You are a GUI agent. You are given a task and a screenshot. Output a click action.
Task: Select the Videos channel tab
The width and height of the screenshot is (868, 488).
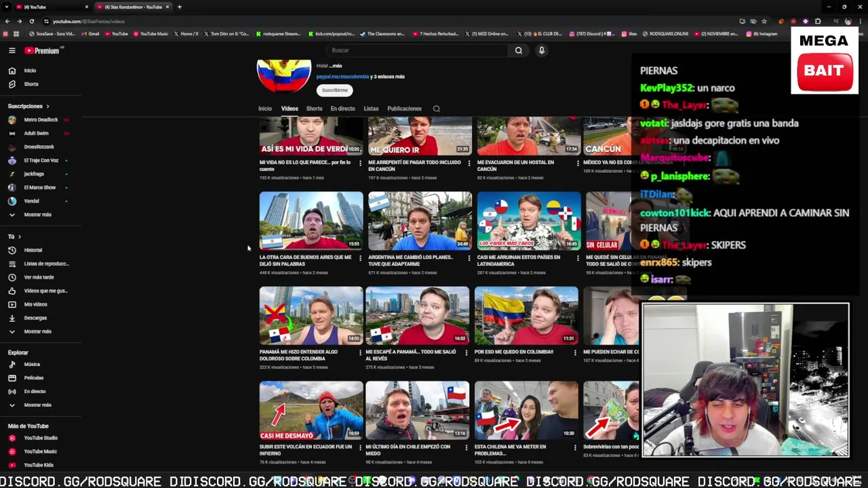290,108
